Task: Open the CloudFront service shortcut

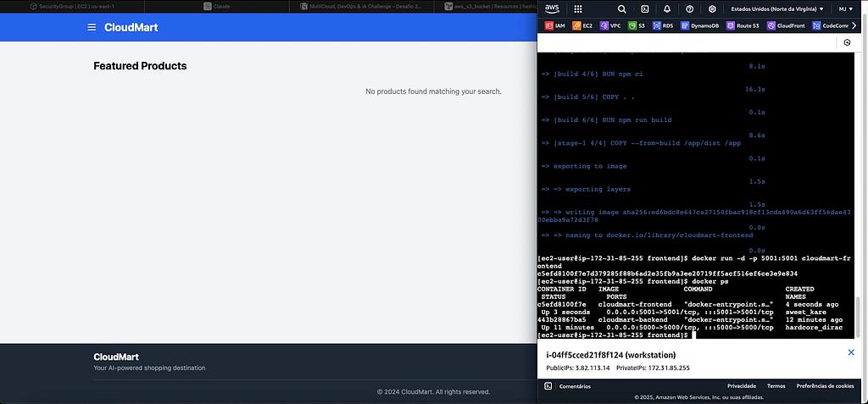Action: 786,25
